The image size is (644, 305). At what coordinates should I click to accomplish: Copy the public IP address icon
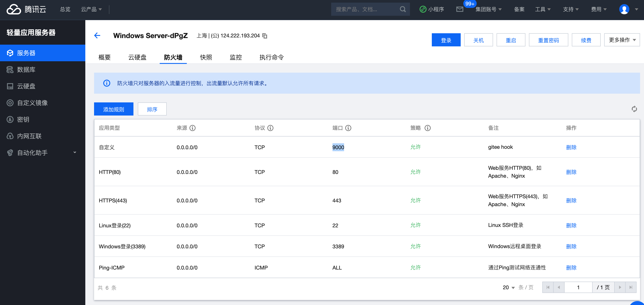pos(265,36)
